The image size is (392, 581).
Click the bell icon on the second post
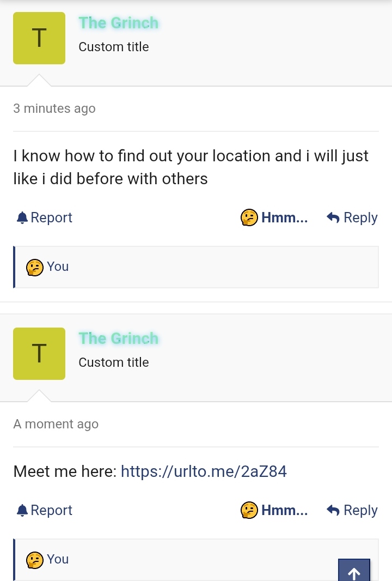(x=22, y=510)
